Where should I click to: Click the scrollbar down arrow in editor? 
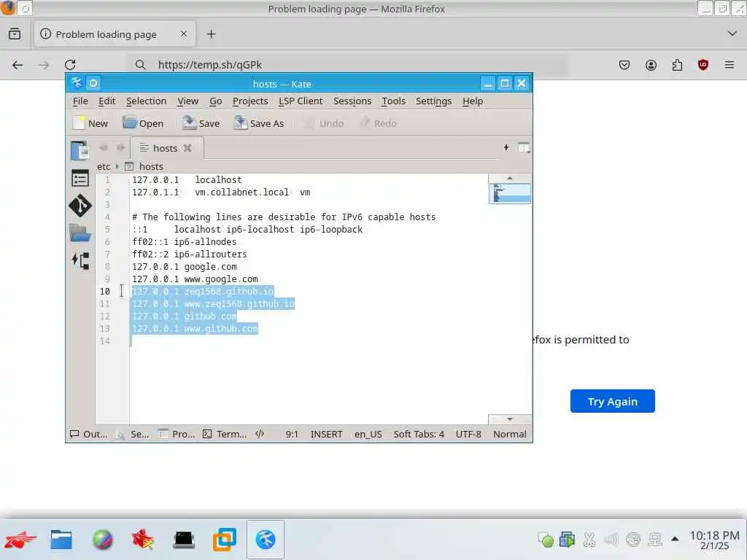[x=510, y=419]
